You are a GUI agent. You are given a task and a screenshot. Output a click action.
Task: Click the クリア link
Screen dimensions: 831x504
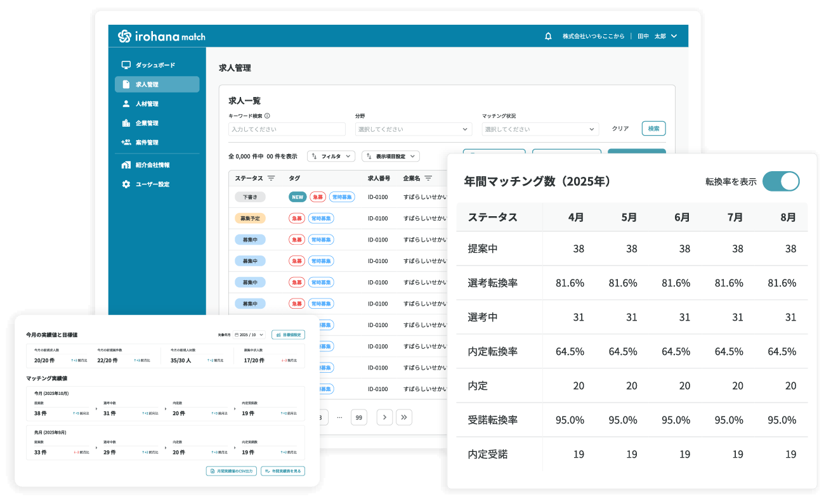(x=620, y=129)
